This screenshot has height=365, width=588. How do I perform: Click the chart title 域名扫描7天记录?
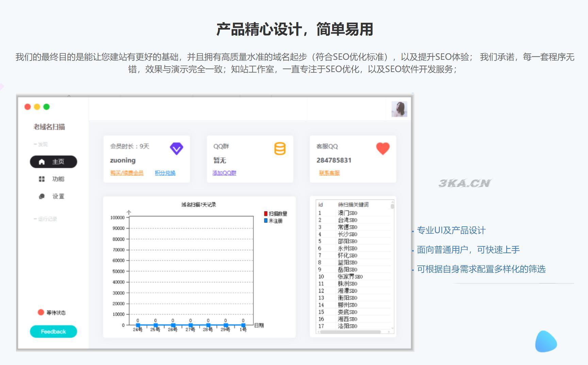click(x=199, y=205)
